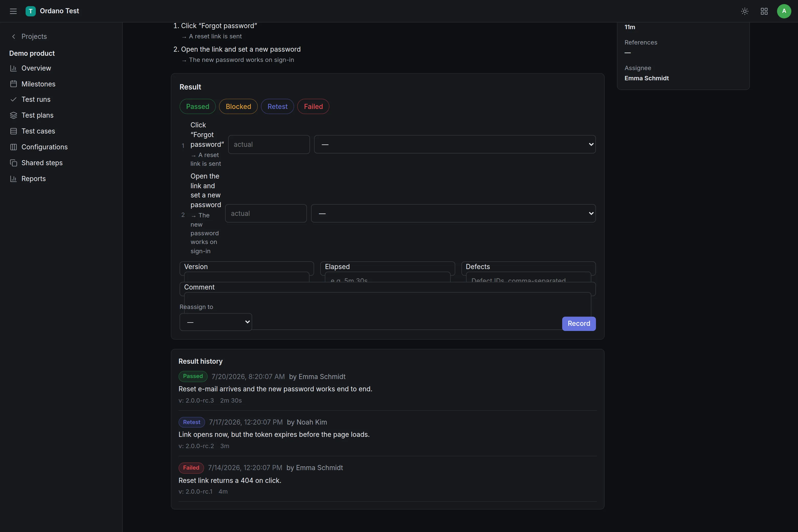Open Shared steps page
Screen dimensions: 798x532
tap(42, 163)
